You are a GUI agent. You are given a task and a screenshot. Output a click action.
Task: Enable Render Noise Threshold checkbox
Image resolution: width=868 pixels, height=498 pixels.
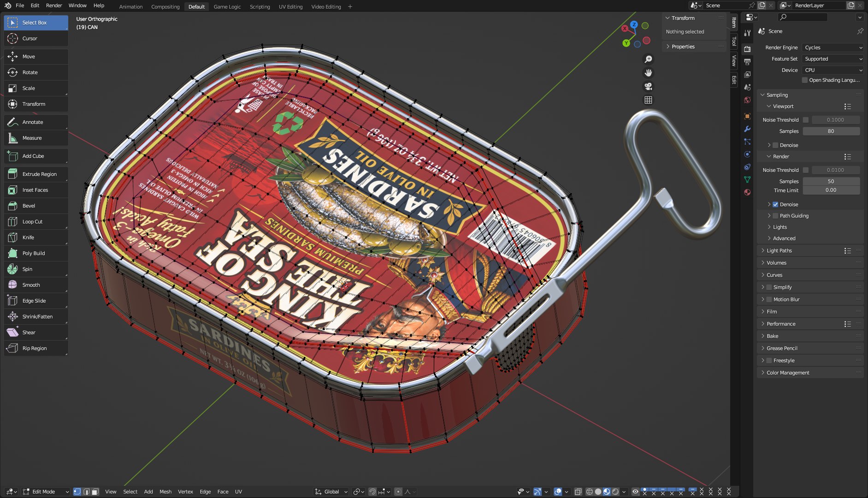coord(806,170)
